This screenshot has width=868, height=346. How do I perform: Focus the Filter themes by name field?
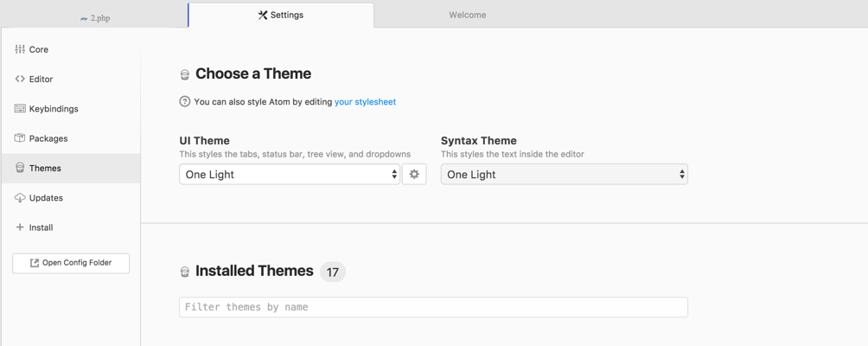pyautogui.click(x=433, y=307)
